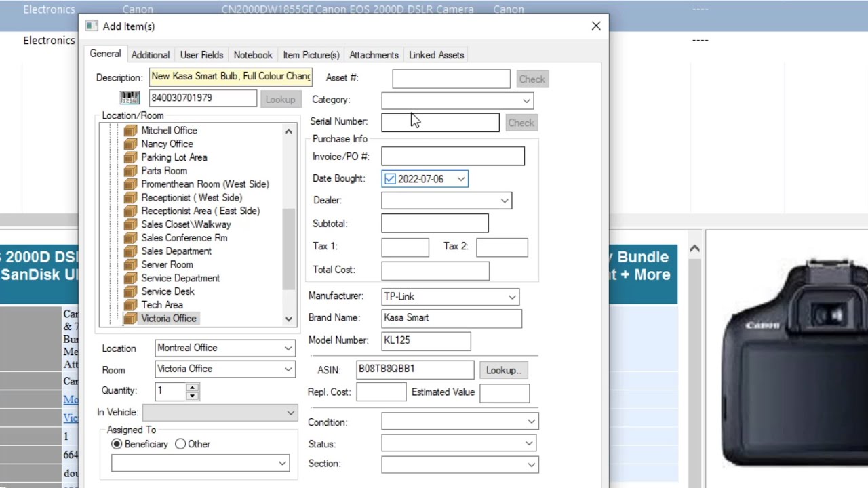Open the Category dropdown
This screenshot has height=488, width=868.
click(458, 100)
